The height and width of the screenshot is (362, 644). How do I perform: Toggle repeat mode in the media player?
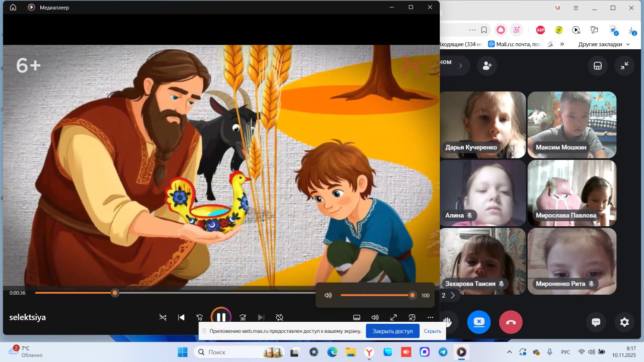(x=279, y=317)
